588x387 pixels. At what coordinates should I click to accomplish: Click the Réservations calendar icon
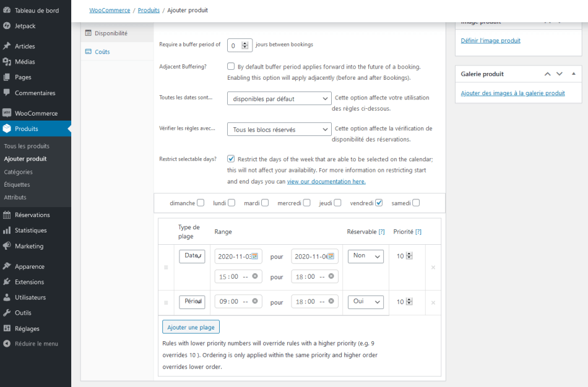pos(7,215)
